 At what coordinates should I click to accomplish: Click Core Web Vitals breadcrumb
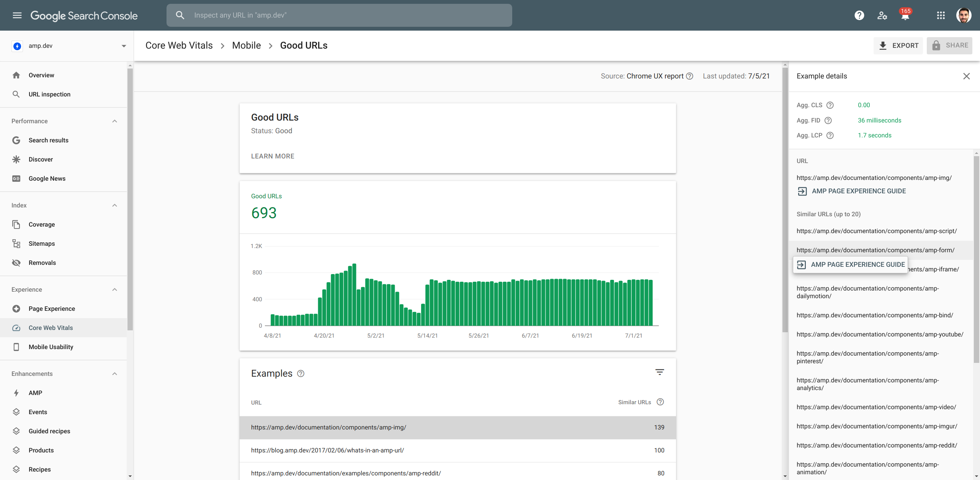tap(179, 46)
